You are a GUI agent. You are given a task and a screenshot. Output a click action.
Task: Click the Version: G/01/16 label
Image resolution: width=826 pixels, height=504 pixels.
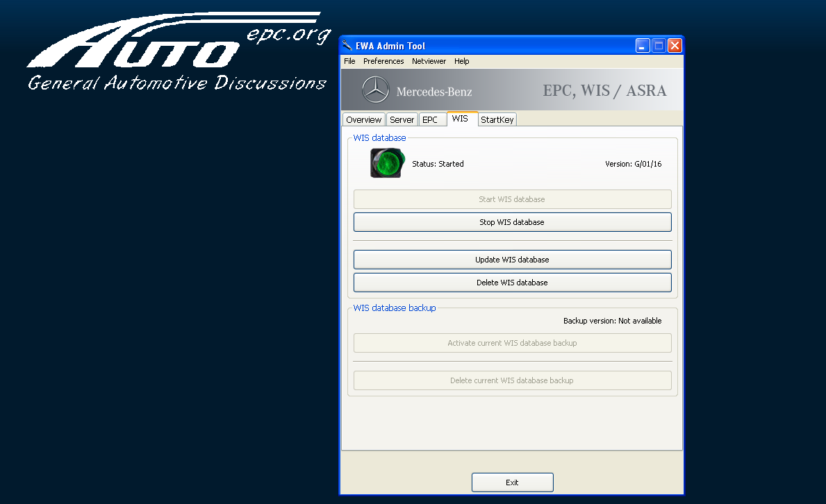tap(633, 164)
